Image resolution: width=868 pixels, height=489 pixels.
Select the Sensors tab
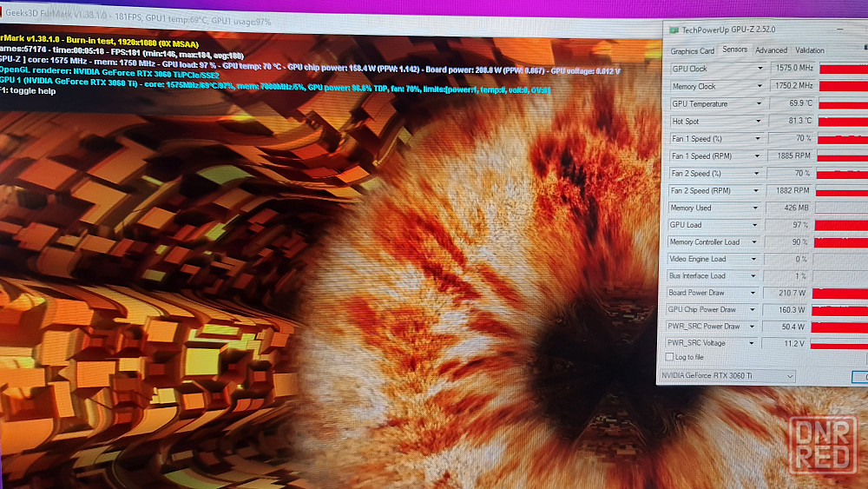click(734, 50)
